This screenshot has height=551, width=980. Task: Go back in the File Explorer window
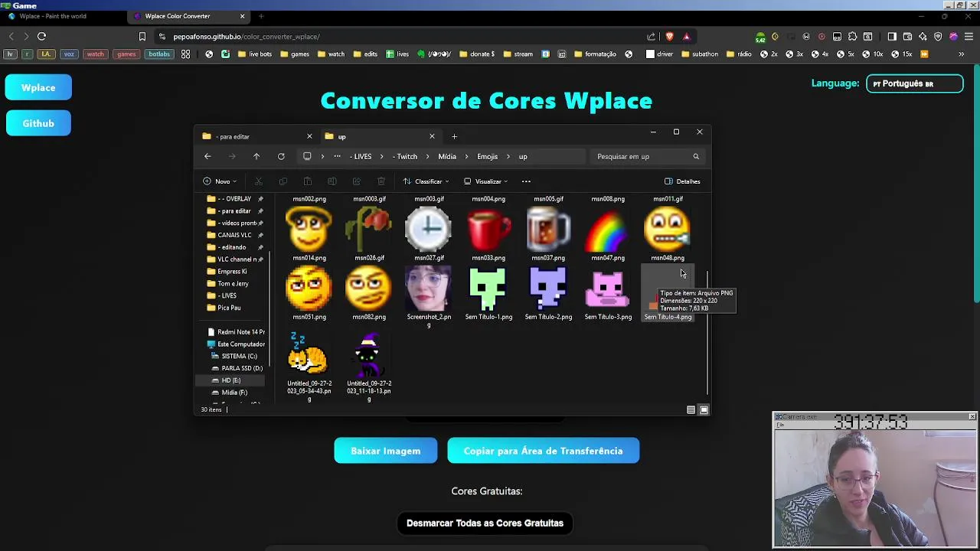tap(207, 156)
